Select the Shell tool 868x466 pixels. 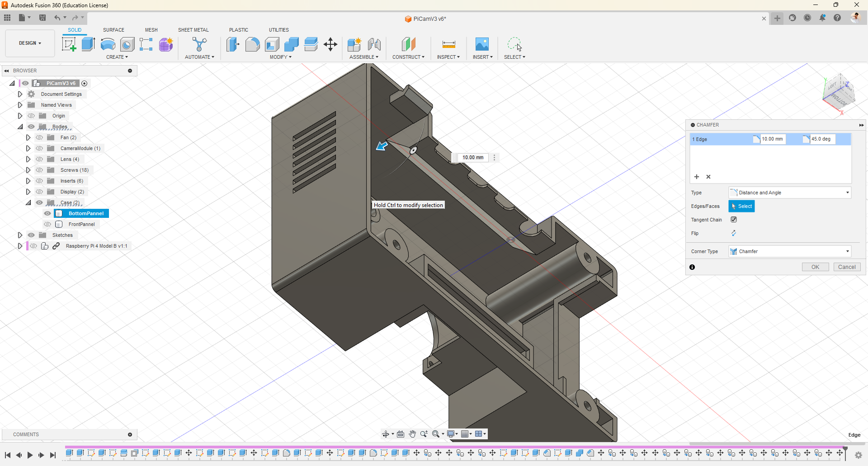coord(272,44)
